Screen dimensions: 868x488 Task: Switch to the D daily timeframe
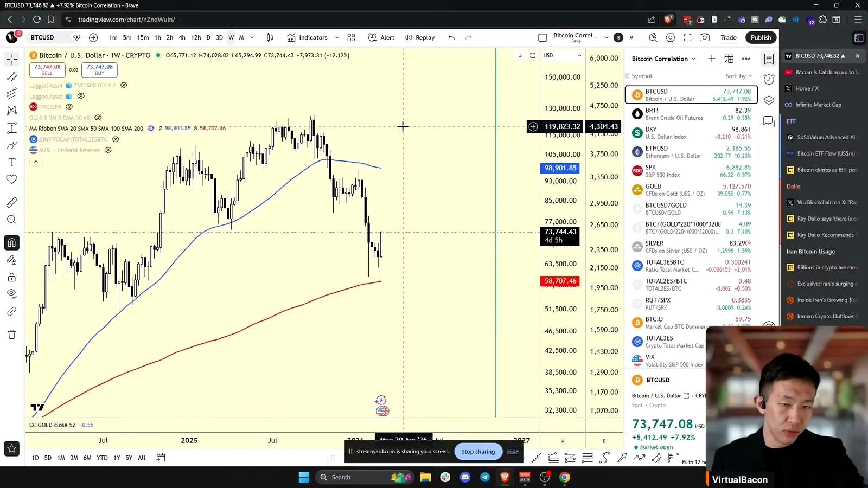tap(208, 37)
